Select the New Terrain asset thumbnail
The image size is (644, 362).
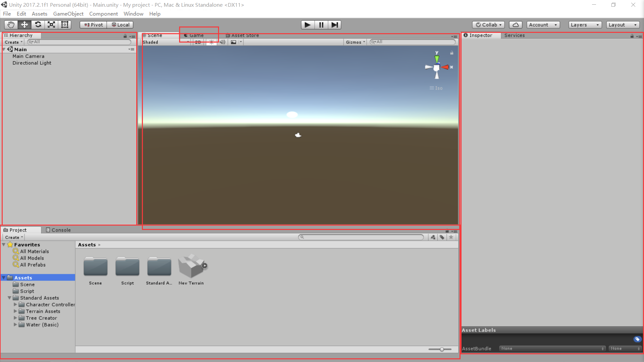191,266
